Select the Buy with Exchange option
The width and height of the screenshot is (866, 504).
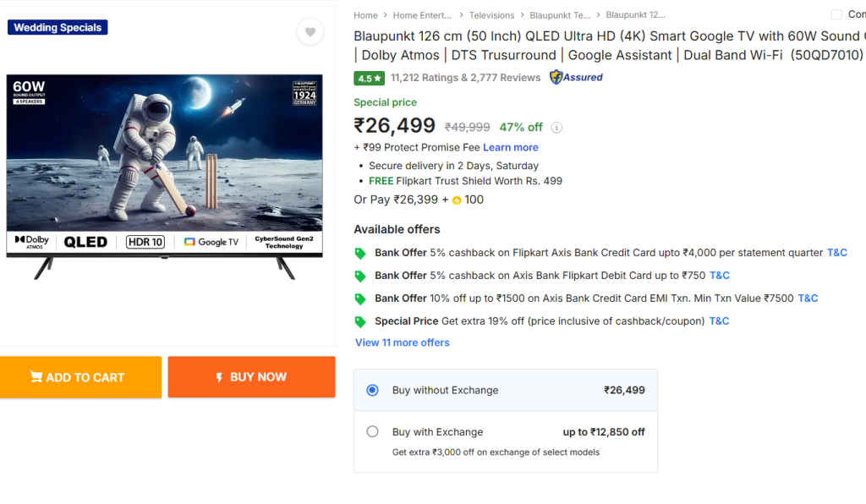click(x=372, y=431)
